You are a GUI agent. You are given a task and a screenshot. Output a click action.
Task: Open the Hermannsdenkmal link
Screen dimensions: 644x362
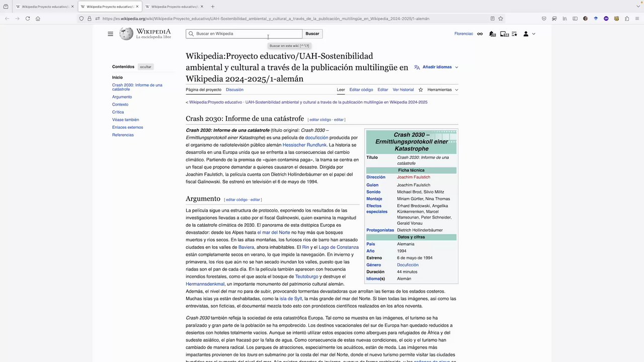[205, 284]
